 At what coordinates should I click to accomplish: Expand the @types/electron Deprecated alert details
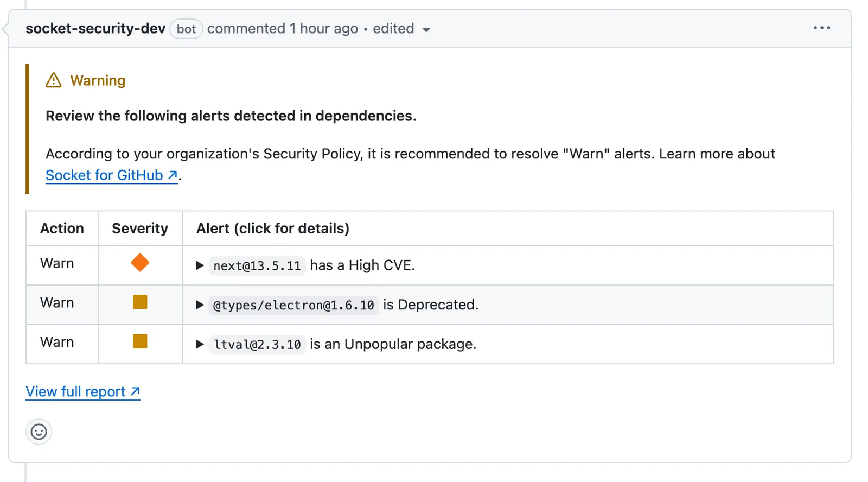click(x=200, y=305)
